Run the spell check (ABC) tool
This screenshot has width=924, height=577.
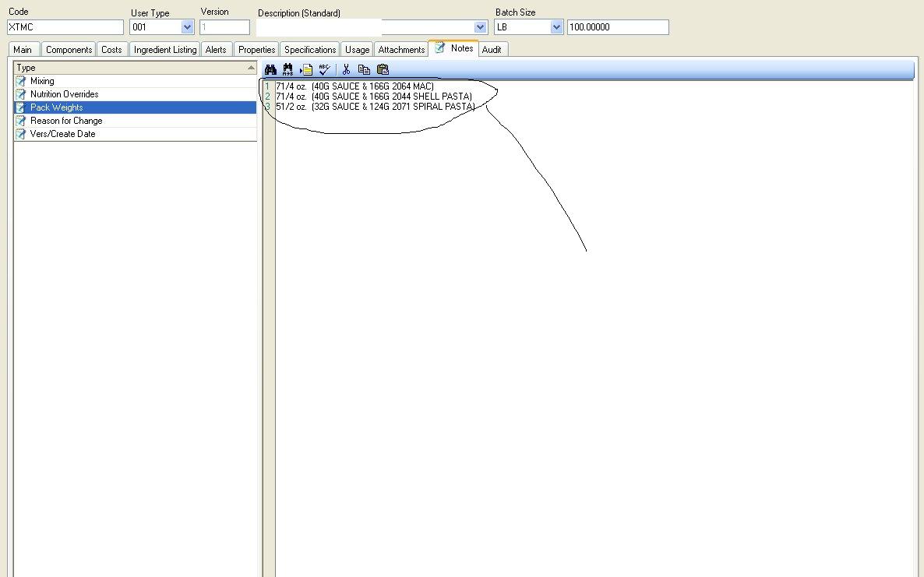point(324,69)
